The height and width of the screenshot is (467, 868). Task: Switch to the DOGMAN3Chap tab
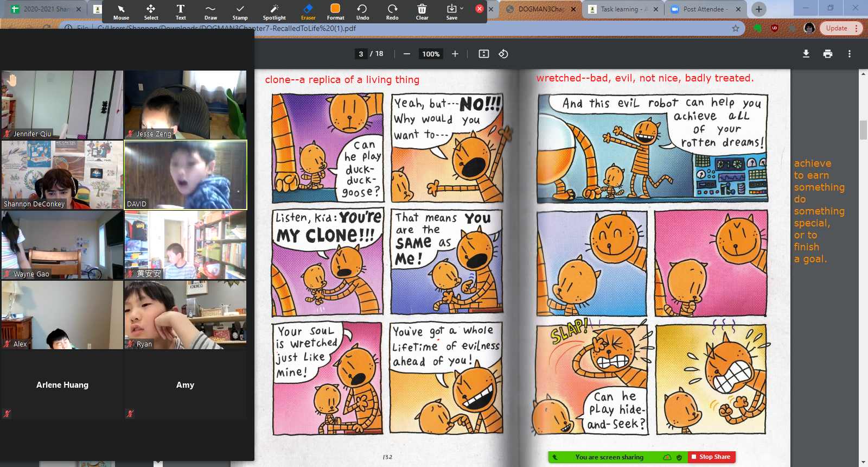coord(540,9)
